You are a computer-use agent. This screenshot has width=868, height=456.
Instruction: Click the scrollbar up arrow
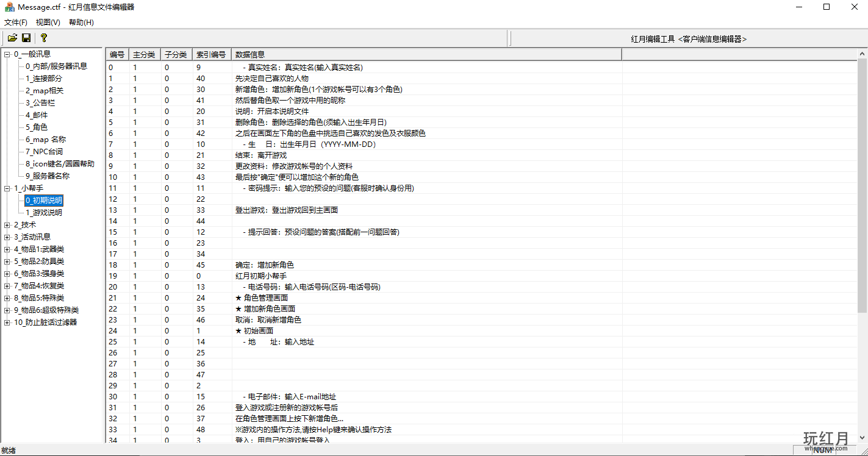click(862, 54)
